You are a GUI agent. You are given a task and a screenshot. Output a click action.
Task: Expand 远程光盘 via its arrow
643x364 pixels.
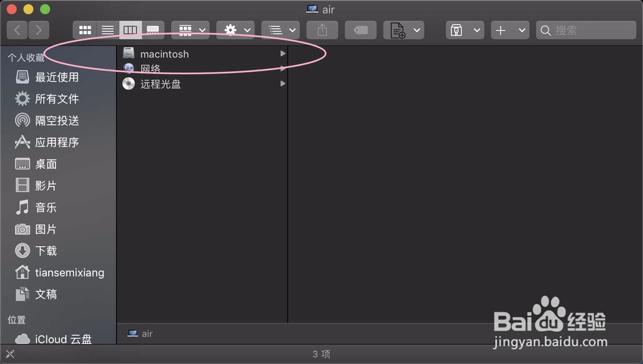282,84
